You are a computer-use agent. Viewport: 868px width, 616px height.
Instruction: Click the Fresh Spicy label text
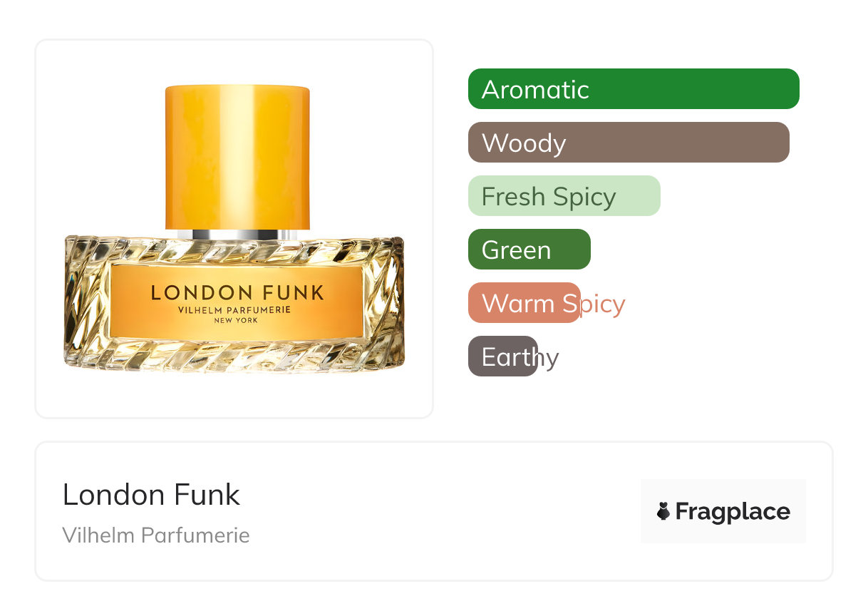[549, 196]
